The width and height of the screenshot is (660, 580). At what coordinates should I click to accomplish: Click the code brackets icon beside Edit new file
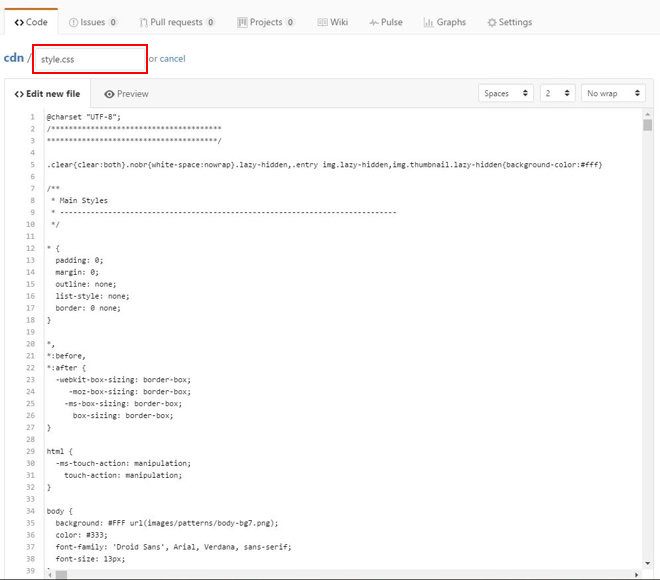[x=19, y=94]
